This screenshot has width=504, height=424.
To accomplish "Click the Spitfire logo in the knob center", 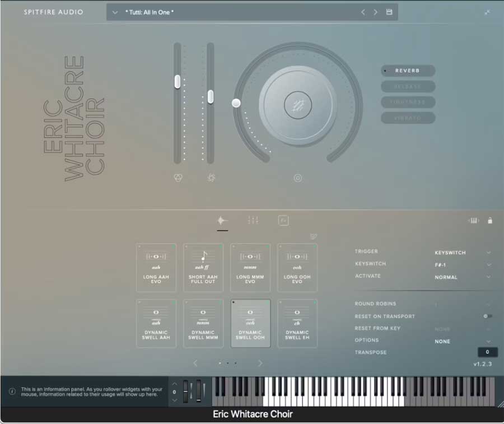I will 298,105.
